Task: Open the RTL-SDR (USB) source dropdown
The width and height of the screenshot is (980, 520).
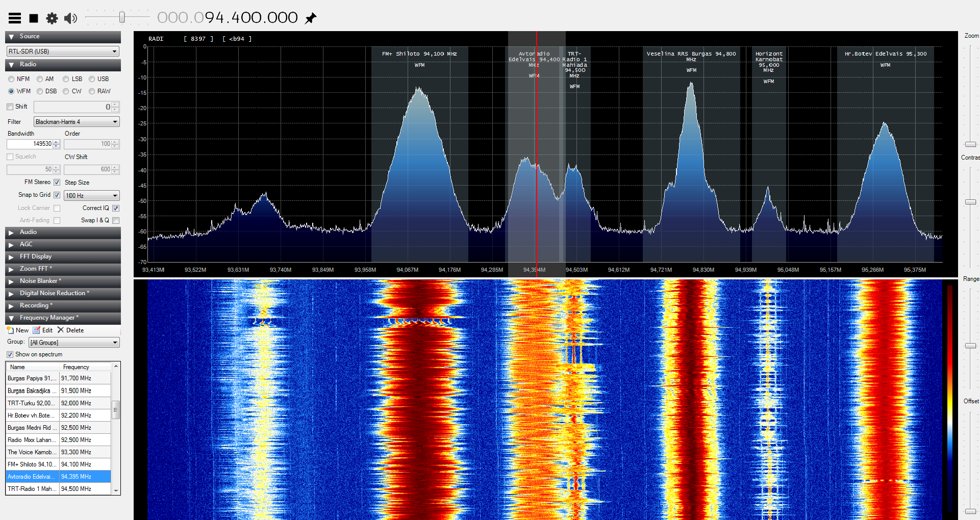Action: click(x=63, y=51)
